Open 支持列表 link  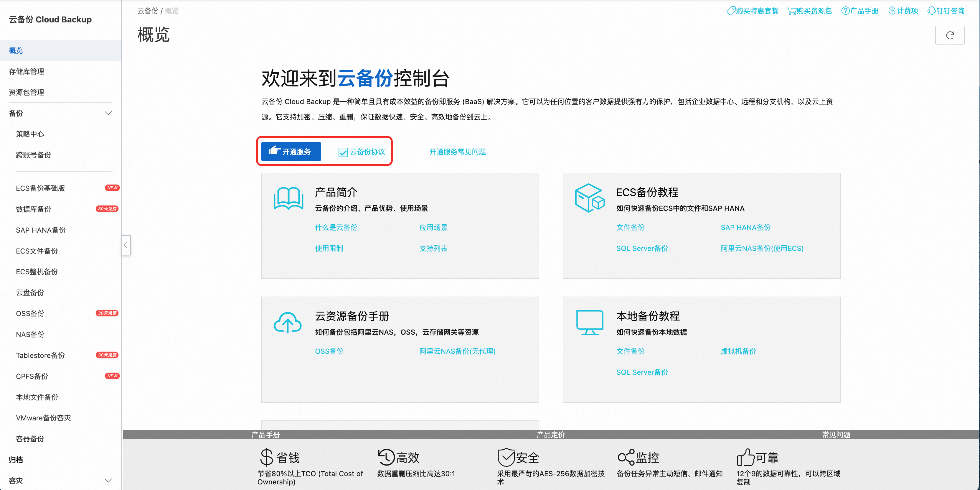(x=433, y=248)
